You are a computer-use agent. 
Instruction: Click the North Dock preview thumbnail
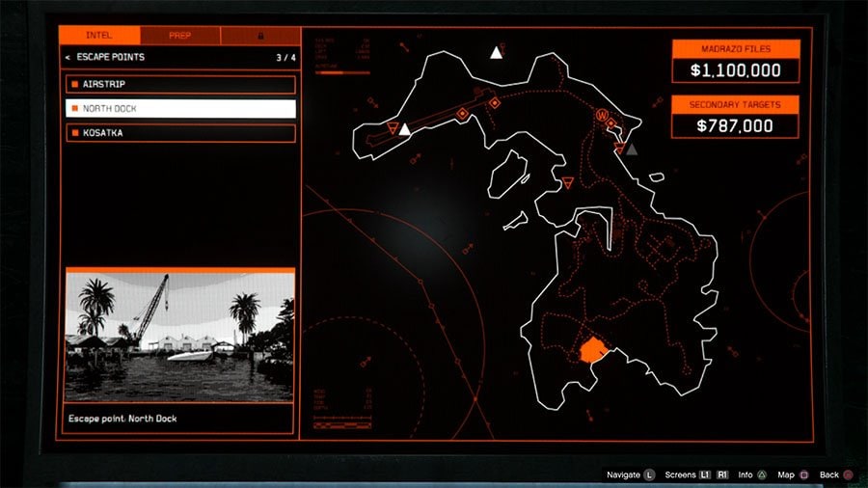click(180, 337)
